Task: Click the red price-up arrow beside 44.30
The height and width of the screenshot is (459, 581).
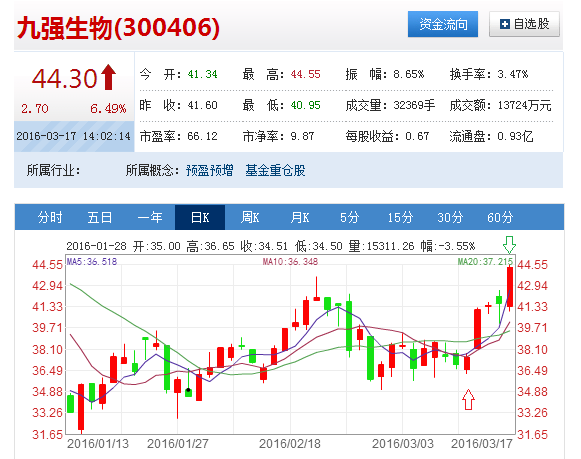Action: (109, 77)
